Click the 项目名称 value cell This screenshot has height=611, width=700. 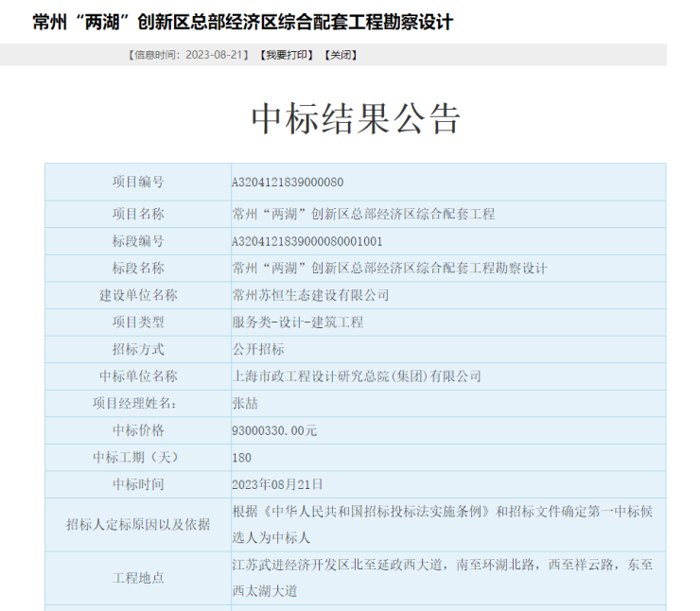[x=363, y=214]
